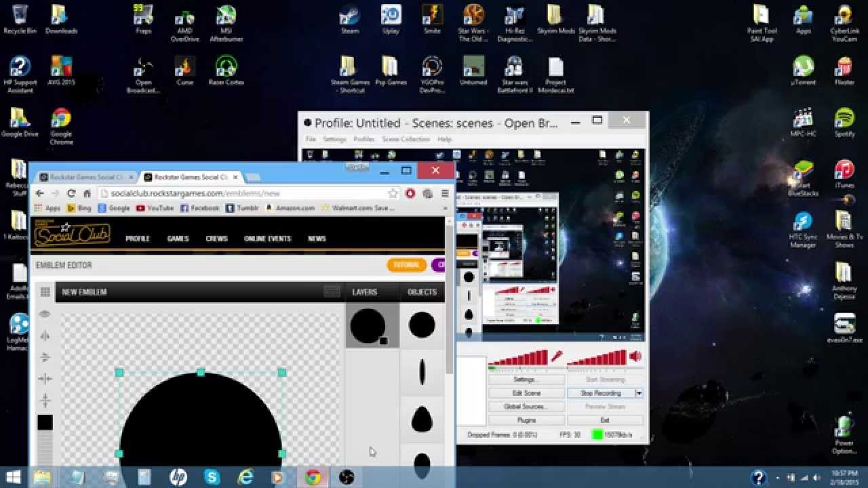Click the Global Sources... button in OBS

tap(526, 407)
